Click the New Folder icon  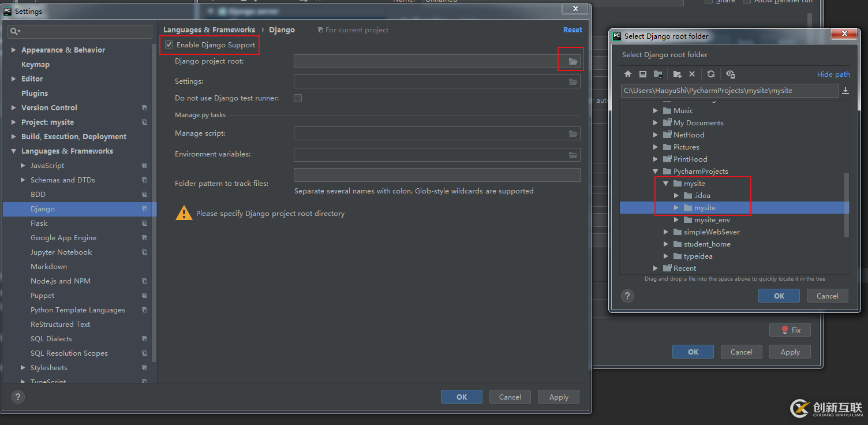(x=678, y=74)
